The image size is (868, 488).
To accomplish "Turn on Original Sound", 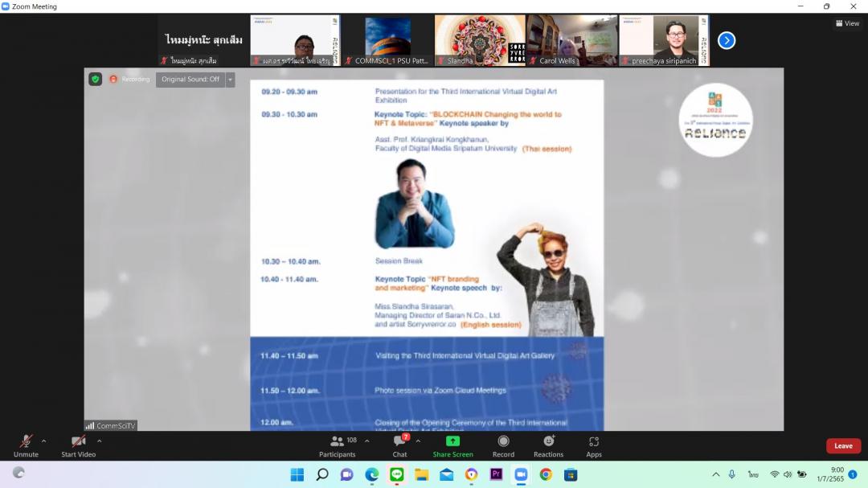I will coord(190,80).
